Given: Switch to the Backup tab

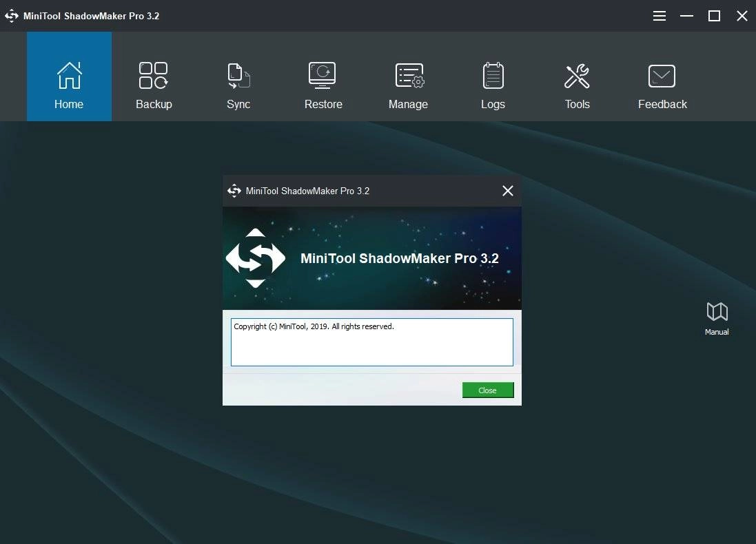Looking at the screenshot, I should tap(154, 76).
